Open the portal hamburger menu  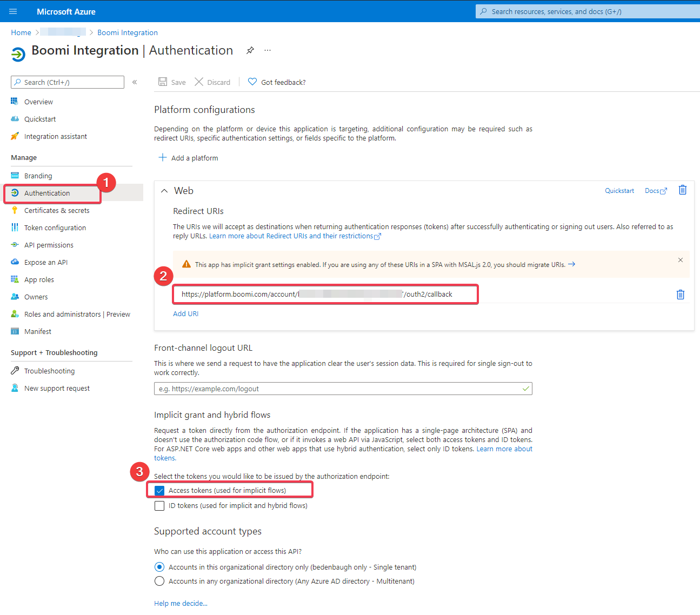pyautogui.click(x=13, y=11)
